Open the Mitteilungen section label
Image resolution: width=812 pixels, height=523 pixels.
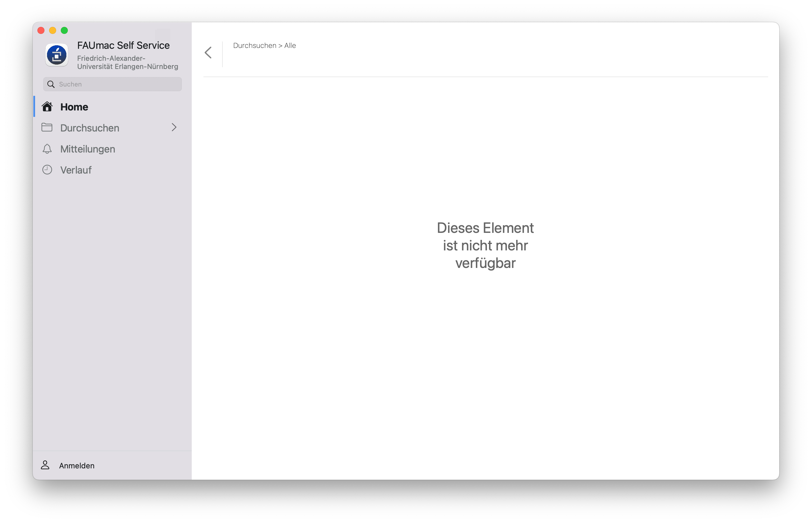(88, 149)
